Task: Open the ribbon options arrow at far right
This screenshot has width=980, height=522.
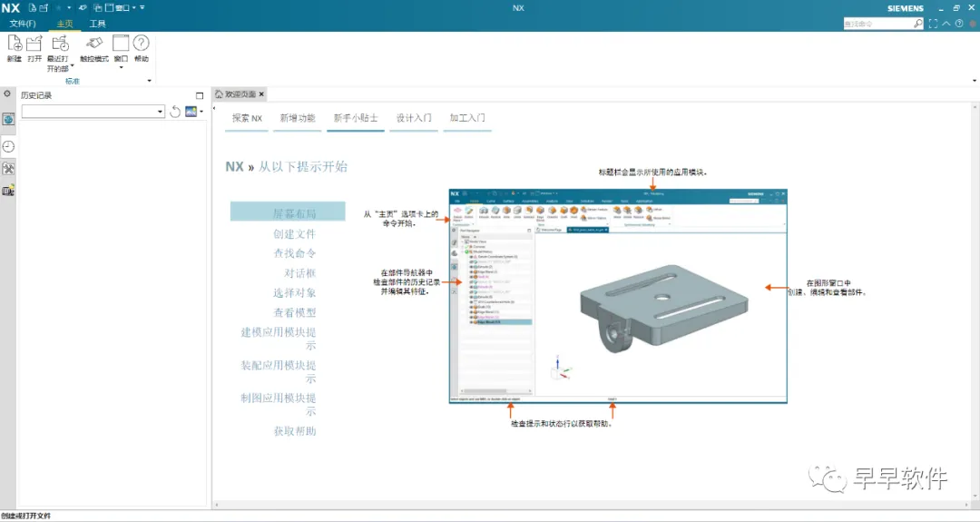Action: pos(975,81)
